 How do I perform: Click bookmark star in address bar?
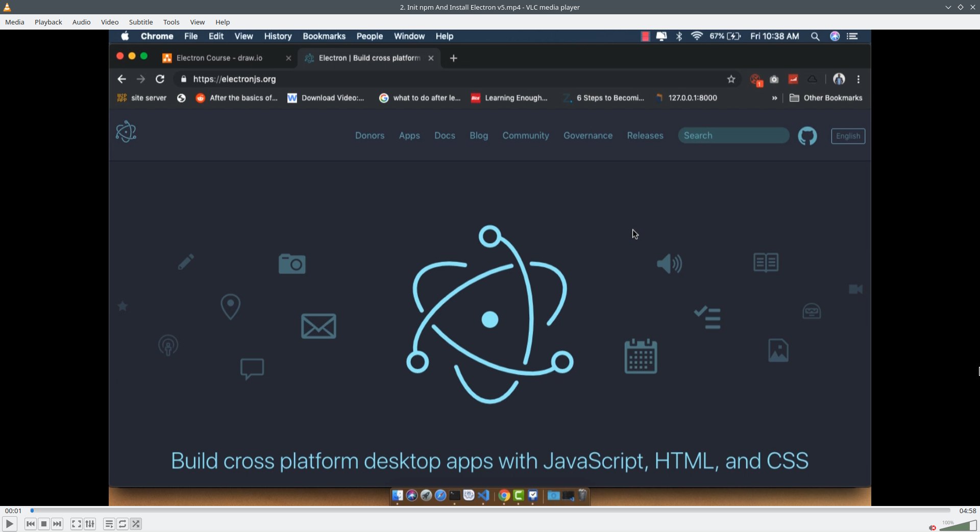[731, 79]
